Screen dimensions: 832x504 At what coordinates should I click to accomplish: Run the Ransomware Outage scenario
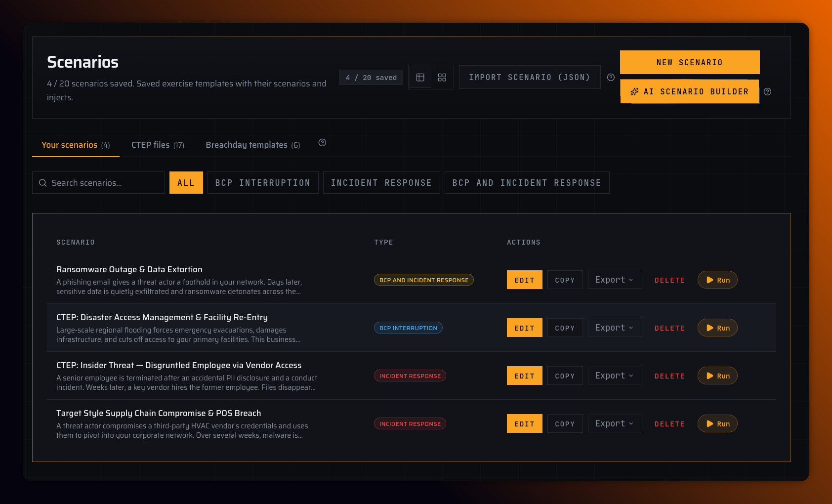(717, 280)
